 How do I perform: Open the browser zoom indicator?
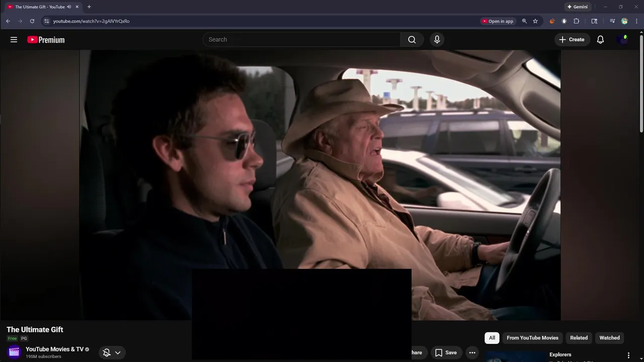tap(524, 21)
